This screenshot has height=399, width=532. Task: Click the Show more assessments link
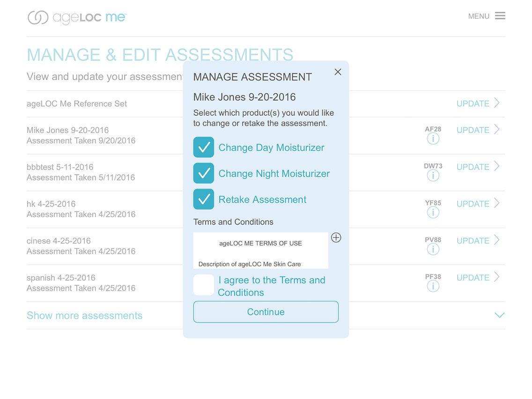84,316
